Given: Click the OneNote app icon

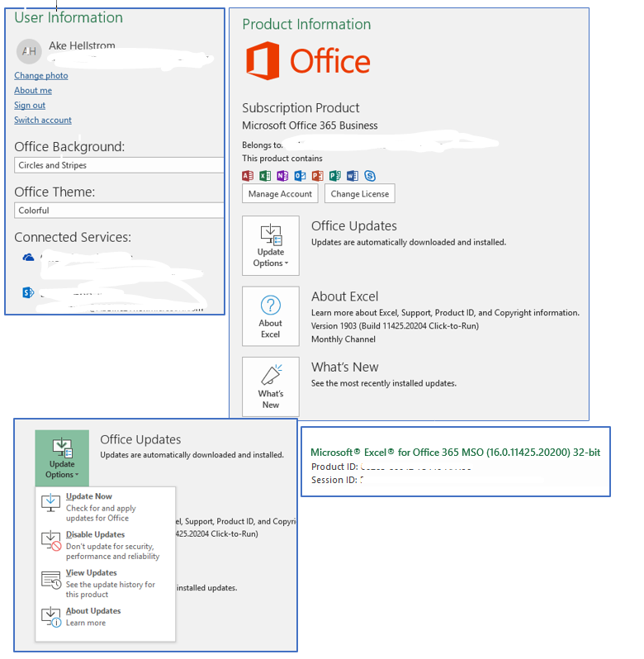Looking at the screenshot, I should click(282, 176).
